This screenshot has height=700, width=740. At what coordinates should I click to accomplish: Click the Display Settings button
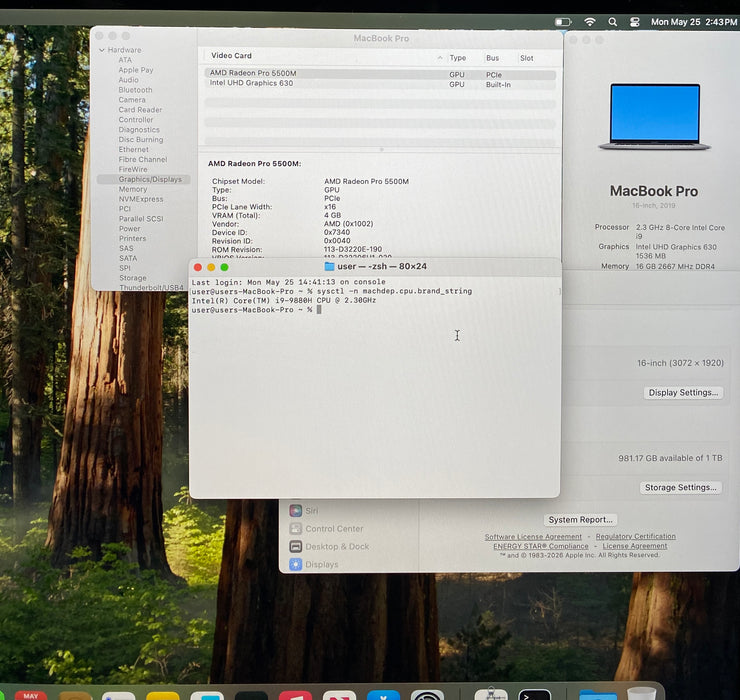point(683,393)
